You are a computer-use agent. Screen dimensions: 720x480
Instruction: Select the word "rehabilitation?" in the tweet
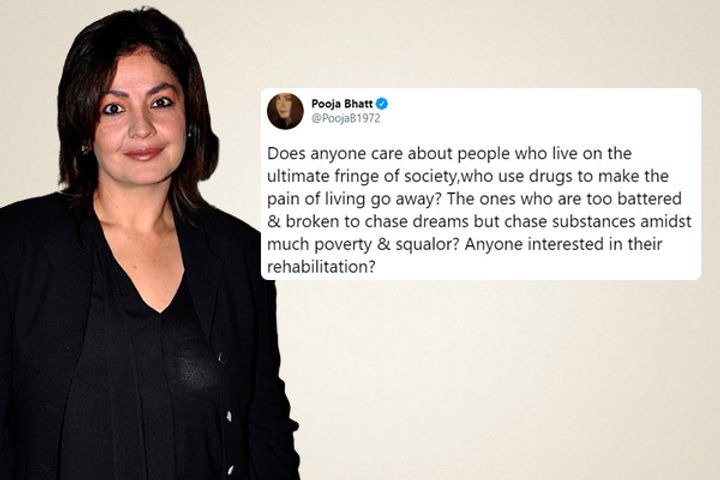[321, 266]
